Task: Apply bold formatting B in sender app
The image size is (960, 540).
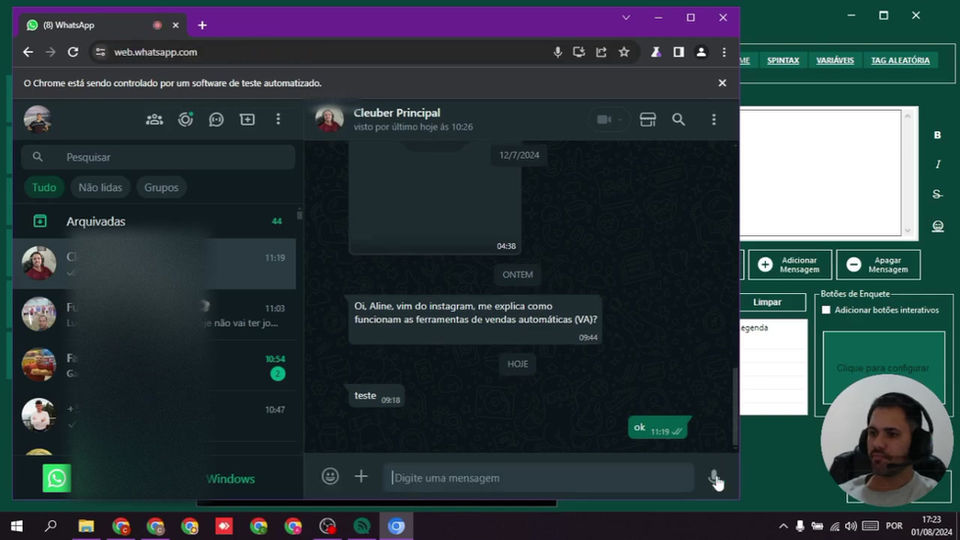Action: tap(937, 135)
